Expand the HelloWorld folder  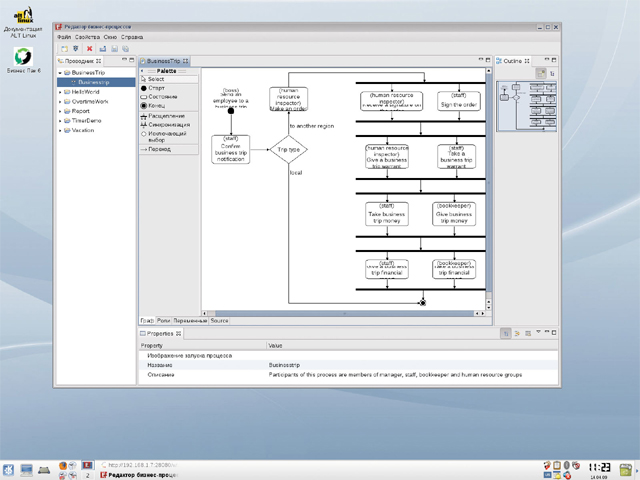pos(60,92)
